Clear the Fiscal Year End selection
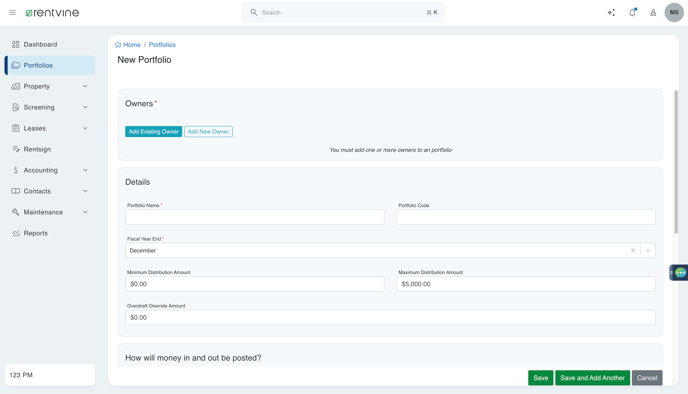 [x=633, y=251]
